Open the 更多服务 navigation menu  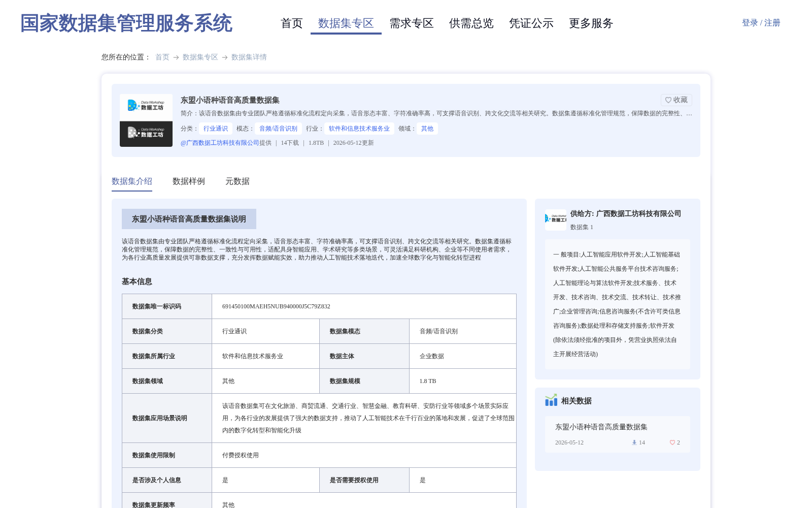tap(591, 23)
